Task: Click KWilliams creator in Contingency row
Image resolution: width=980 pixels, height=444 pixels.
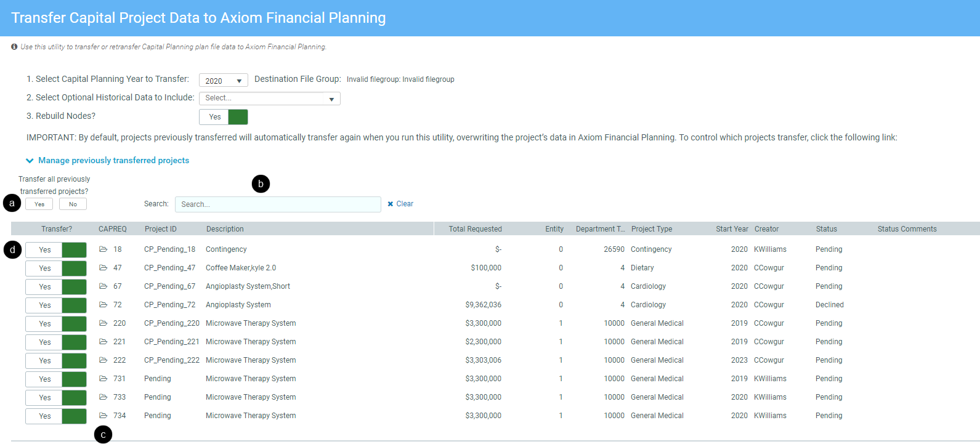Action: (x=770, y=249)
